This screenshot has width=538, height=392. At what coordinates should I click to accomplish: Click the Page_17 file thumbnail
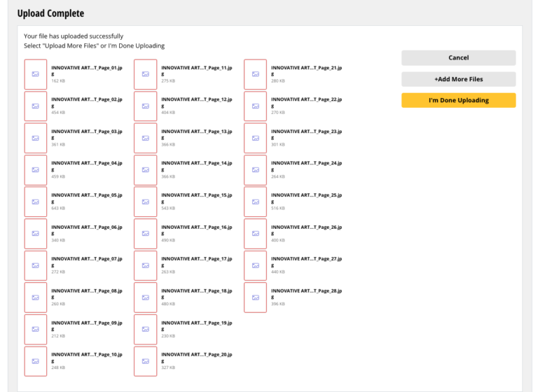146,265
